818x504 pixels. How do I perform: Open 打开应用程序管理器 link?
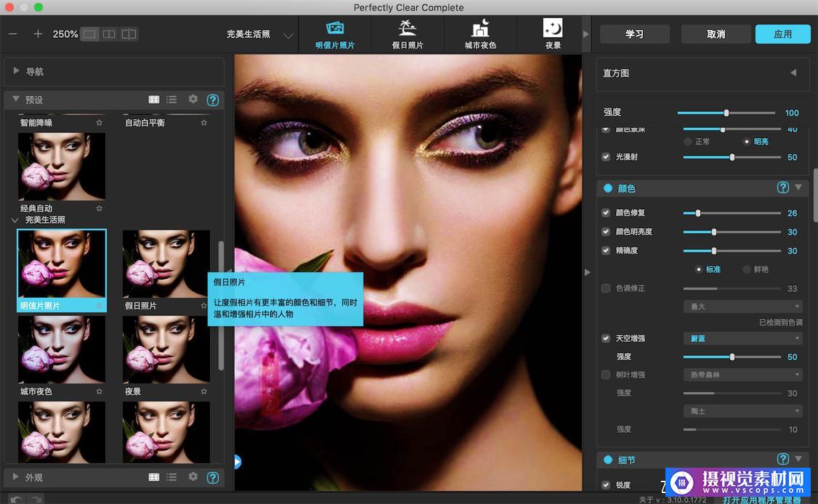pyautogui.click(x=762, y=500)
